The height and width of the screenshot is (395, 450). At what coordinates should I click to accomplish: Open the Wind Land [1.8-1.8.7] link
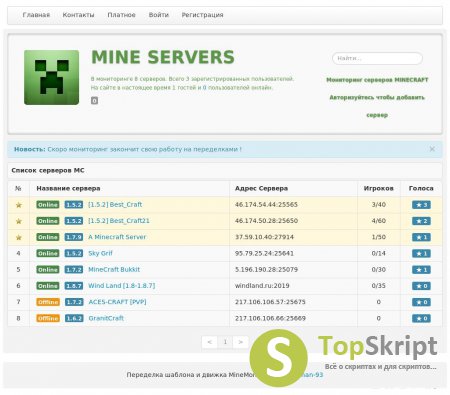[122, 286]
